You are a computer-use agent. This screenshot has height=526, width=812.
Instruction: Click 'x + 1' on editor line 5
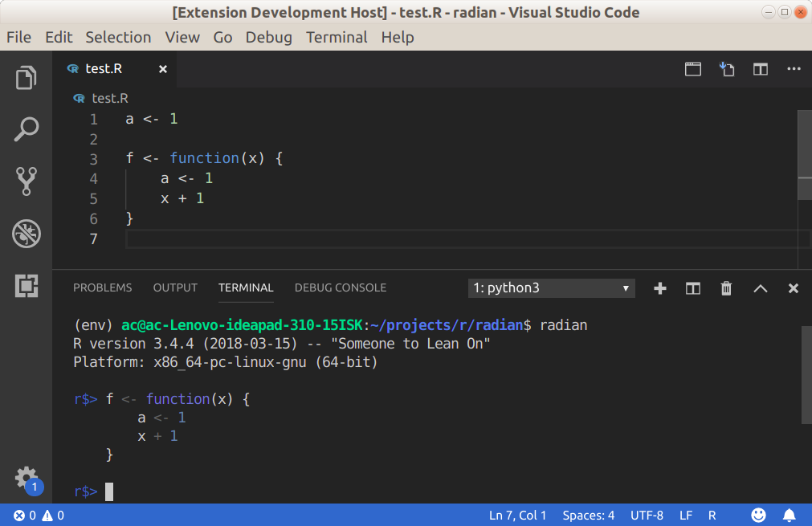tap(182, 198)
